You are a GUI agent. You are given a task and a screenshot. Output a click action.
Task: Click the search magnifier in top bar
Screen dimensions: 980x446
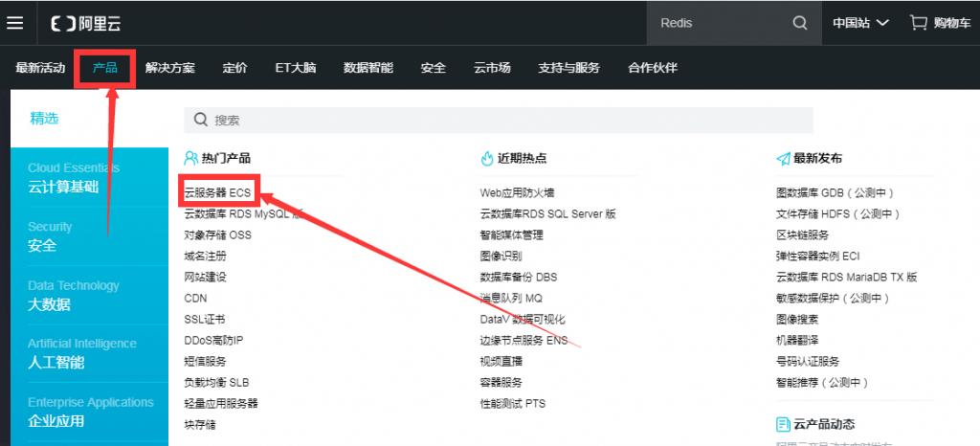(x=800, y=23)
